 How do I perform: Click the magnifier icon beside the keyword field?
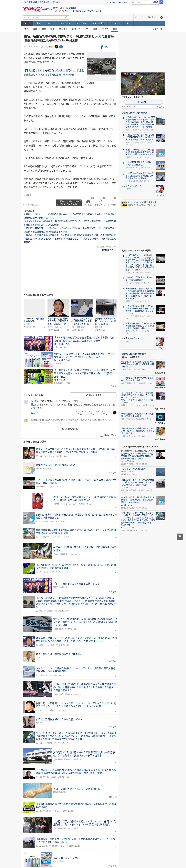click(x=66, y=18)
